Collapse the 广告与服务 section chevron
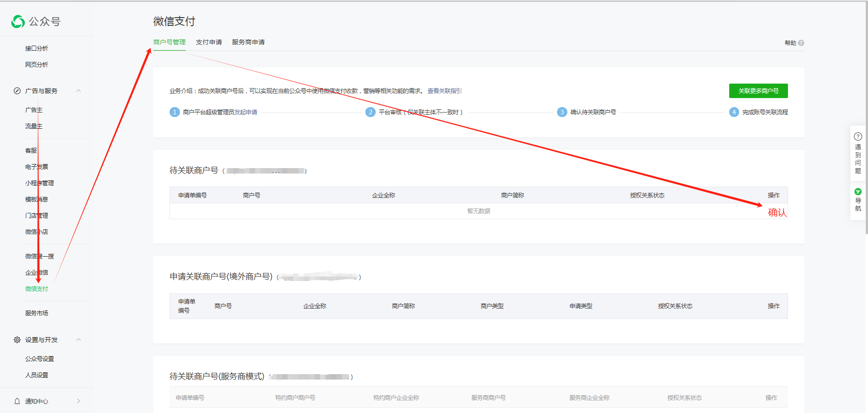The image size is (868, 413). 79,91
